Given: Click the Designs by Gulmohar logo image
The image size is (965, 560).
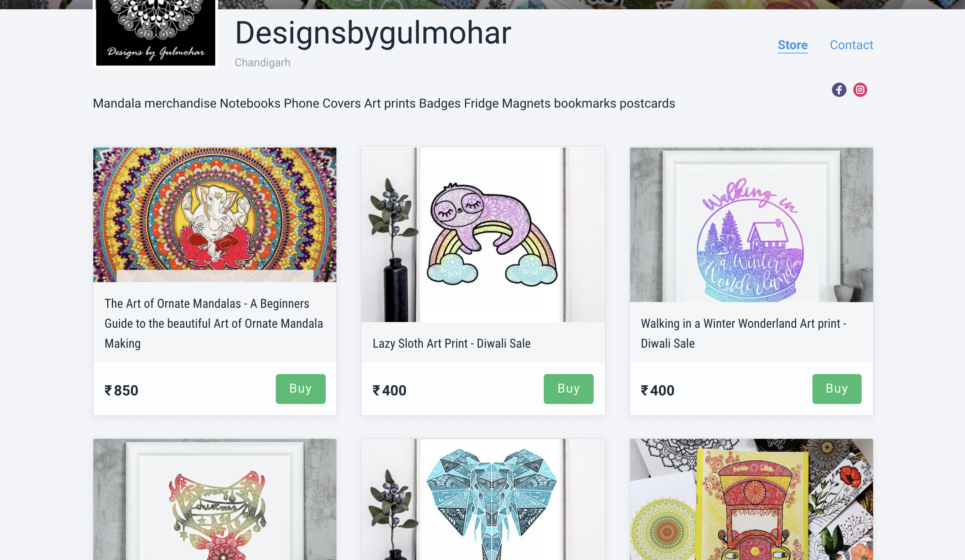Looking at the screenshot, I should pyautogui.click(x=155, y=33).
